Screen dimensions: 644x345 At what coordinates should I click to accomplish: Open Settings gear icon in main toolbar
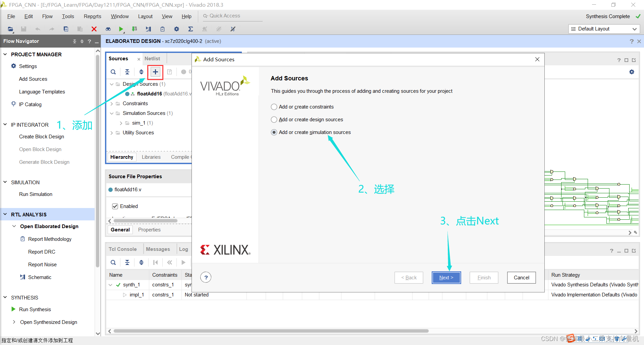click(176, 29)
